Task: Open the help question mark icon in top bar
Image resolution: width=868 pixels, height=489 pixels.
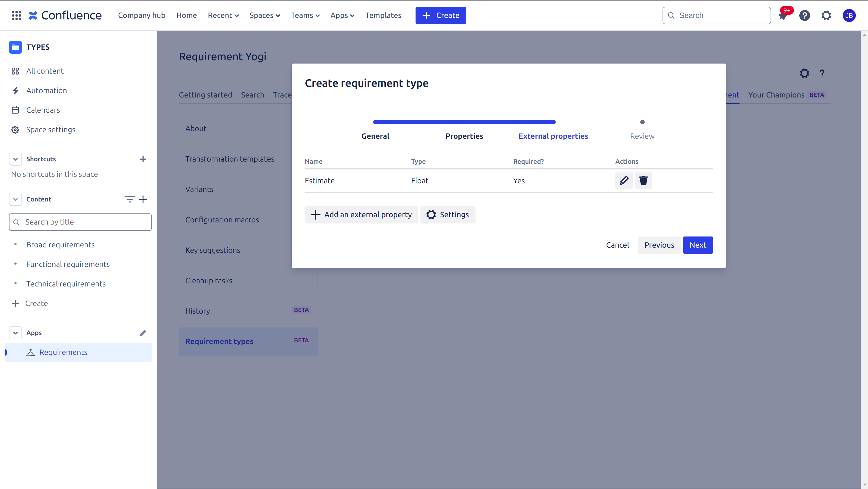Action: point(805,15)
